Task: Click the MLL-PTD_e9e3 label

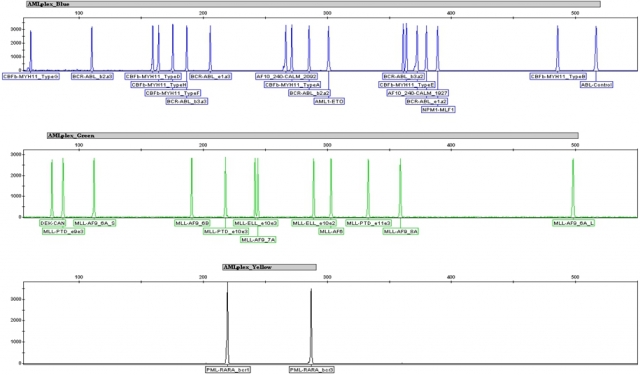Action: [x=64, y=231]
